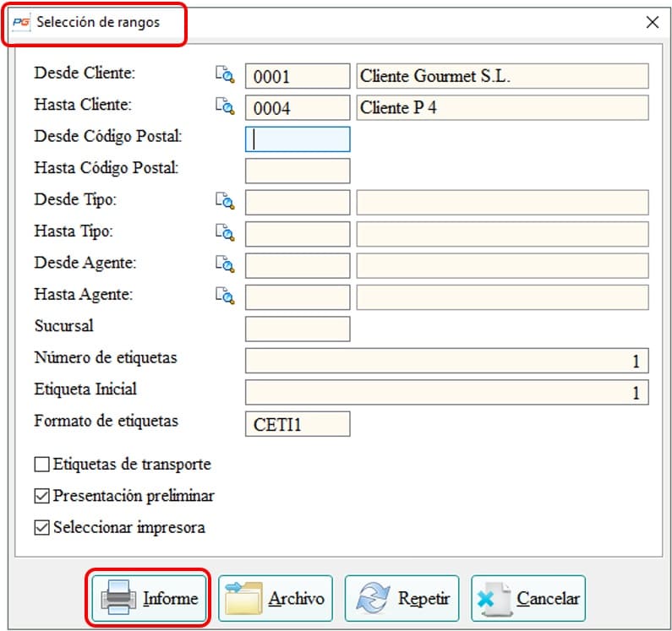Focus the Desde Código Postal field

coord(298,139)
